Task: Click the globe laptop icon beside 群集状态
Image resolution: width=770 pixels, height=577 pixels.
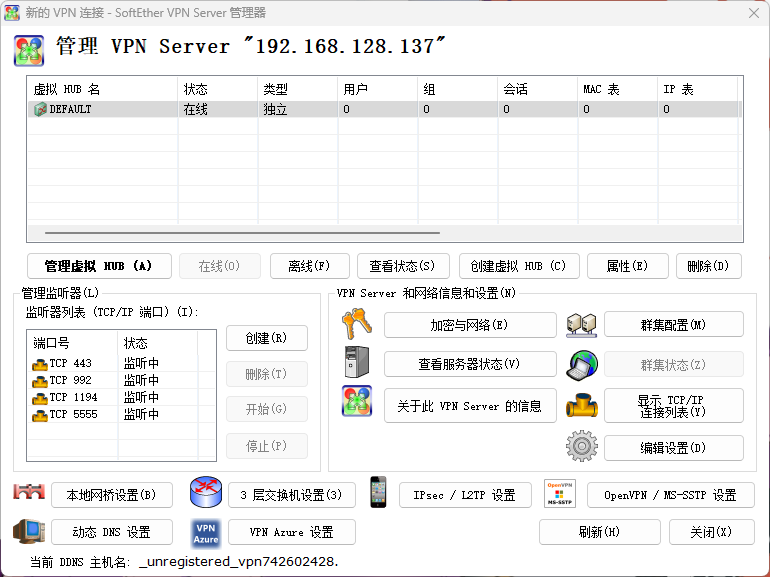Action: (x=582, y=365)
